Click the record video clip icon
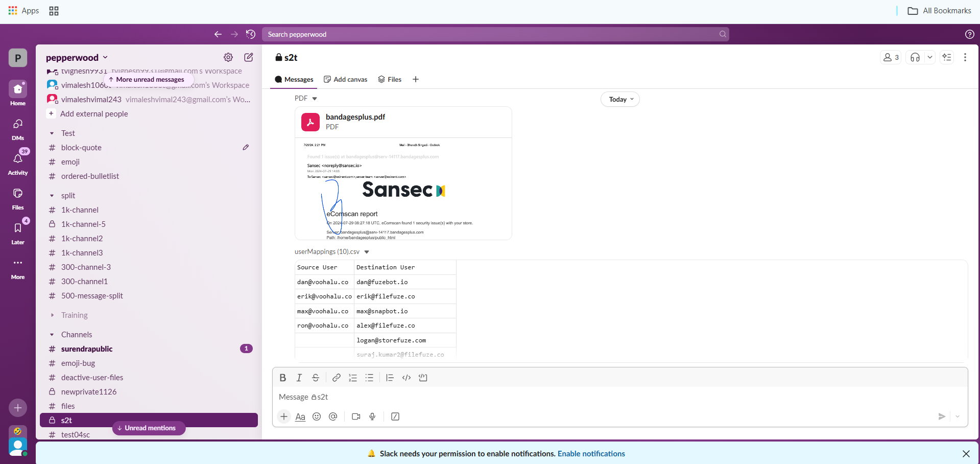980x464 pixels. tap(356, 416)
